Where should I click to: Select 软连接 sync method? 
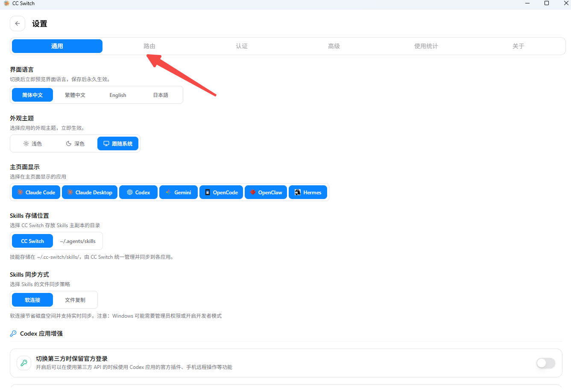(32, 300)
